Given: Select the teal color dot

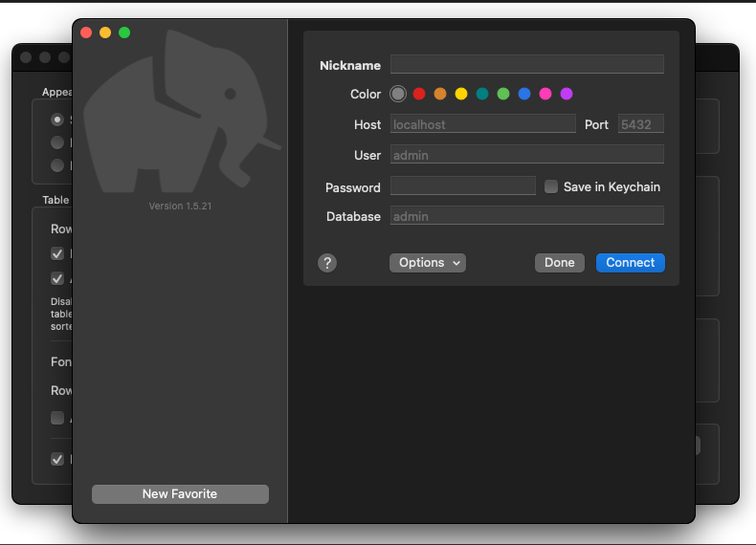Looking at the screenshot, I should coord(482,94).
